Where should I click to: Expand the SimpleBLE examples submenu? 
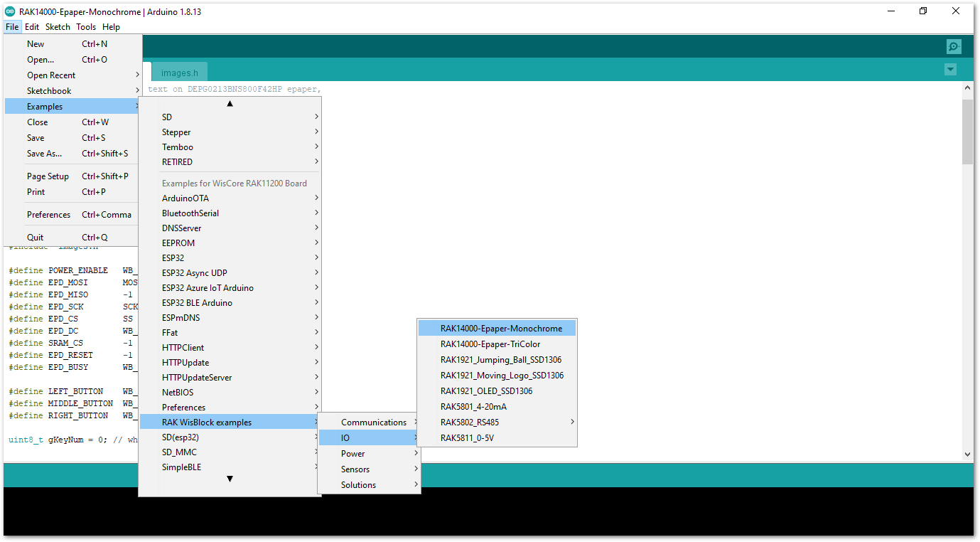click(x=230, y=467)
